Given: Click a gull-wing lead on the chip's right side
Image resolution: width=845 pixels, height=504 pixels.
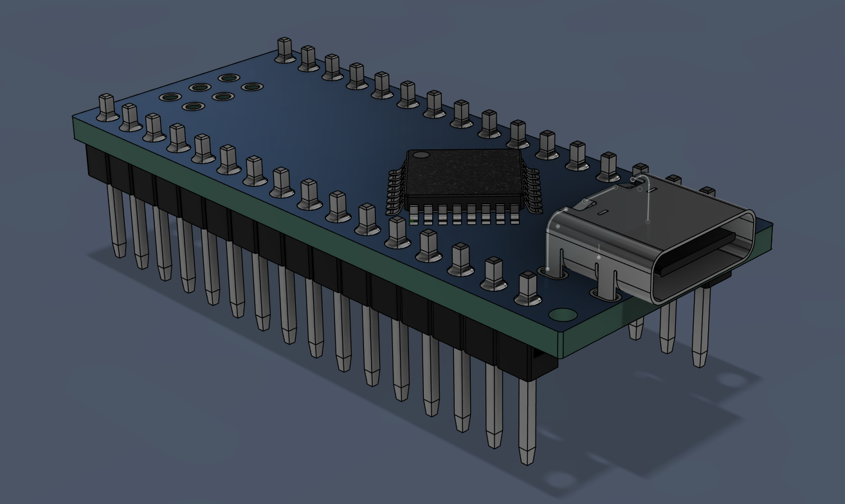Looking at the screenshot, I should click(534, 186).
